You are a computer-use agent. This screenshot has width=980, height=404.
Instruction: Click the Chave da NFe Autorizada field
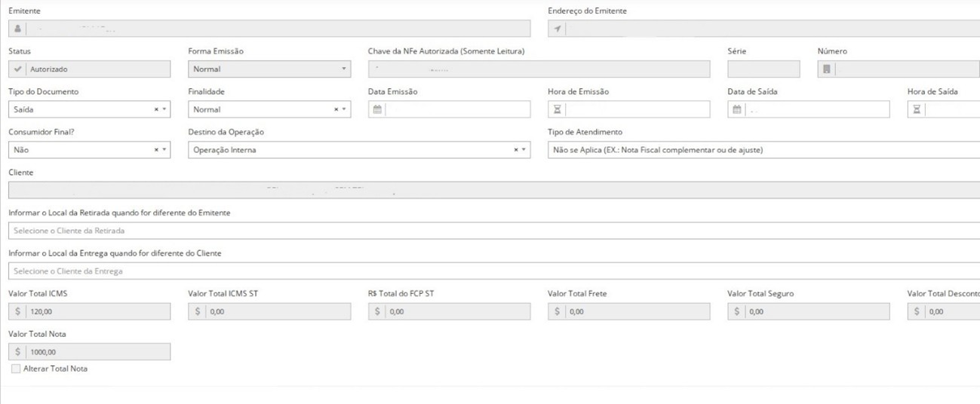pos(539,69)
